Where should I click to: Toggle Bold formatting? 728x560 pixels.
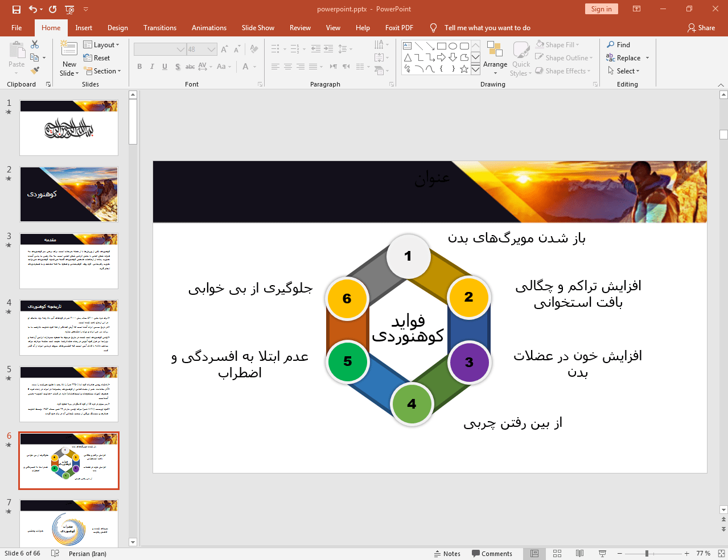pos(139,67)
